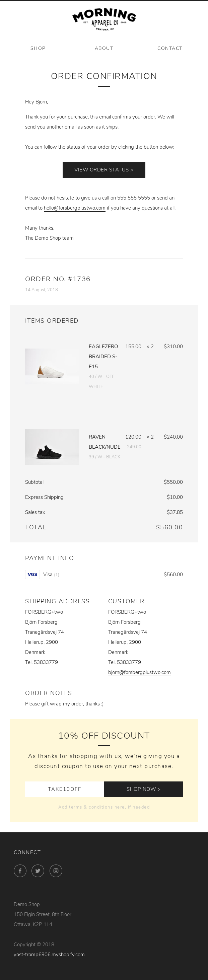Click the bjorn@forsbergplustwo.com customer email link
This screenshot has height=980, width=208.
(139, 672)
